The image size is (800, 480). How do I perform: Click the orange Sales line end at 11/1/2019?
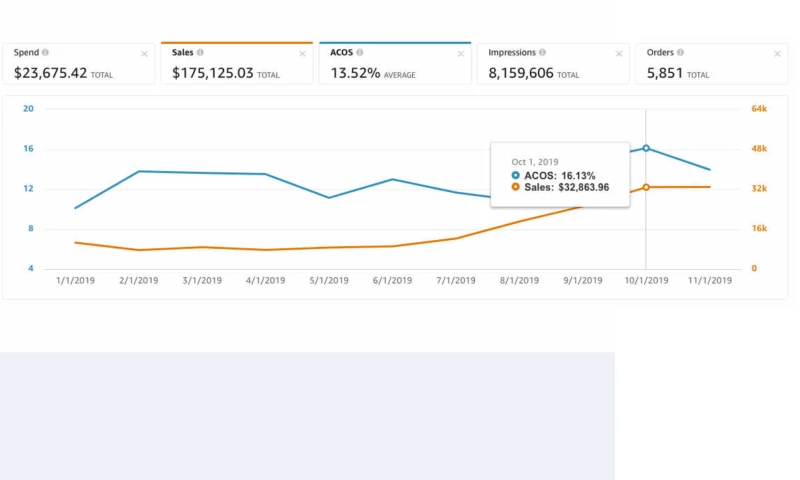tap(710, 187)
